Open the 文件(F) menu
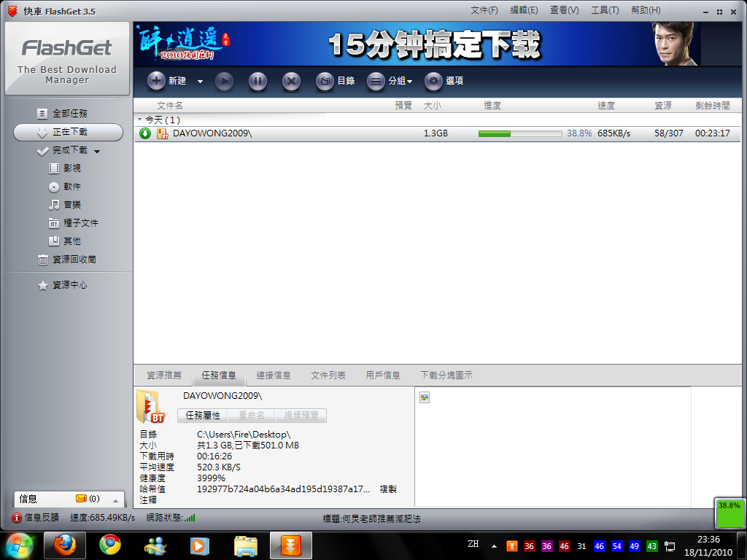This screenshot has height=560, width=747. pos(484,10)
